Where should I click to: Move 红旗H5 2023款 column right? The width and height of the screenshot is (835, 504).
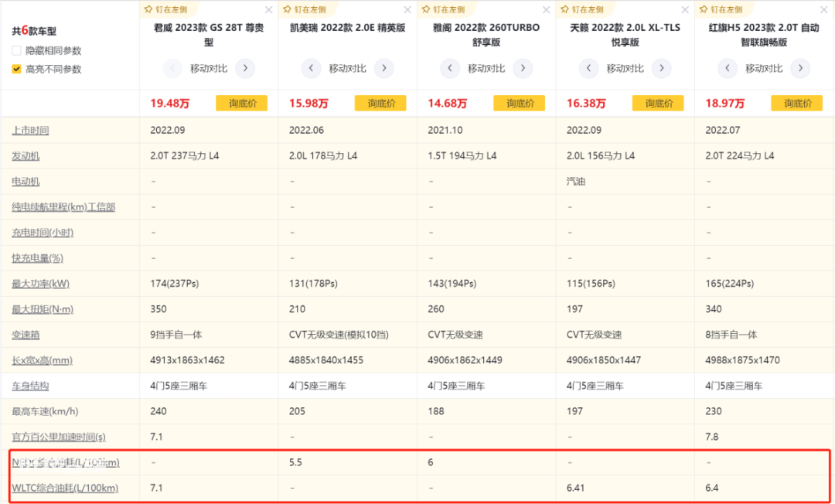tap(800, 68)
